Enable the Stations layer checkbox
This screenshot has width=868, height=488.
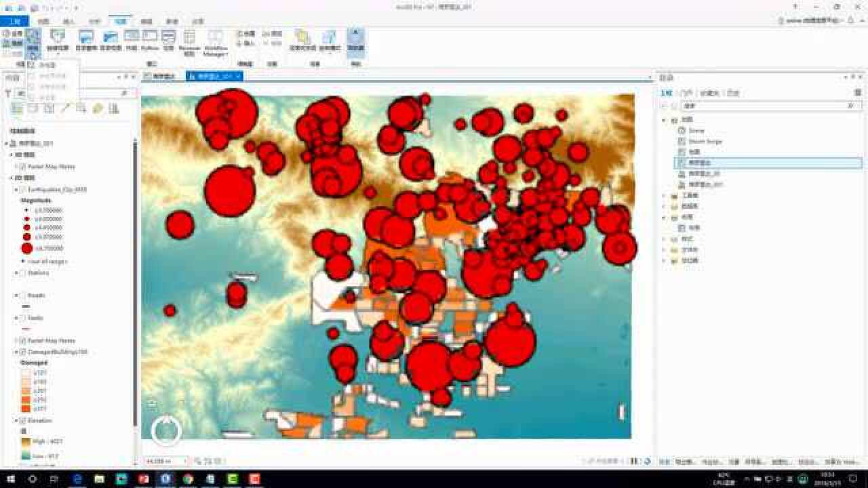pyautogui.click(x=23, y=273)
